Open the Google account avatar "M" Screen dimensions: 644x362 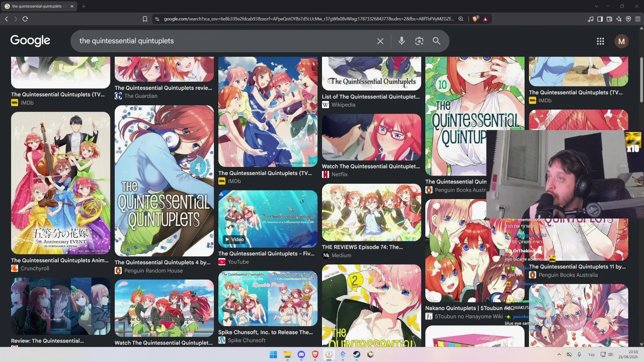coord(621,41)
